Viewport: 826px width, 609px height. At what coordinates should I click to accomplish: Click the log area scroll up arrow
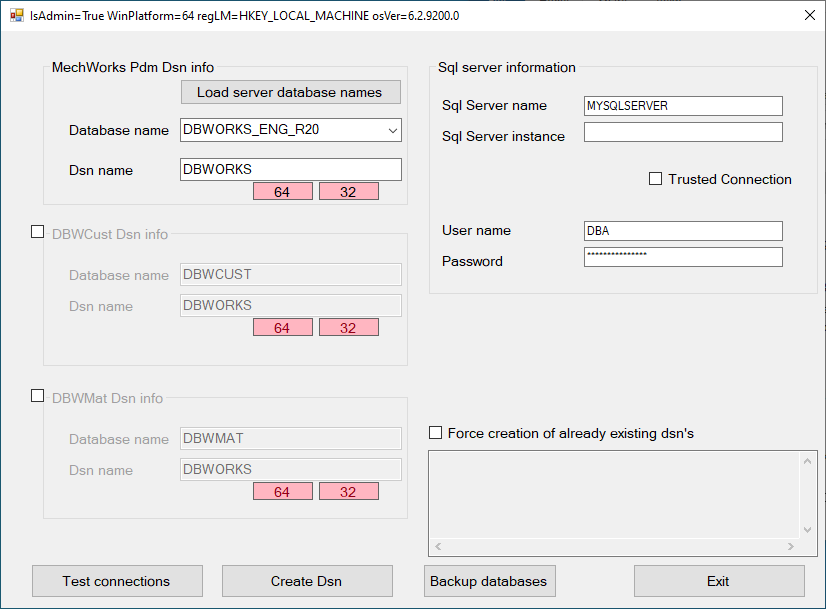[808, 461]
